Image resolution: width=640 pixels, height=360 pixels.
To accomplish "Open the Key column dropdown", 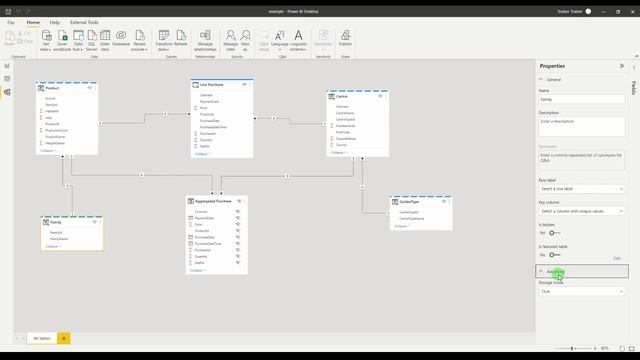I will [581, 211].
